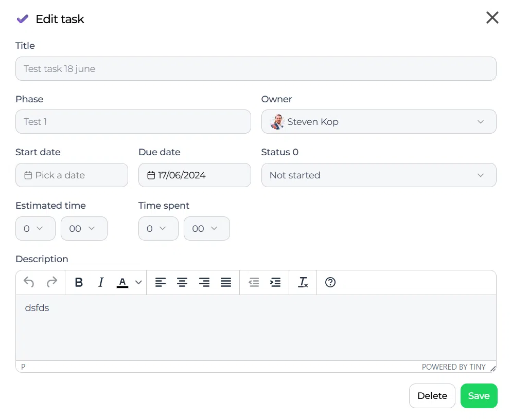Decrease indent in the description
Screen dimensions: 511x420
[x=254, y=282]
